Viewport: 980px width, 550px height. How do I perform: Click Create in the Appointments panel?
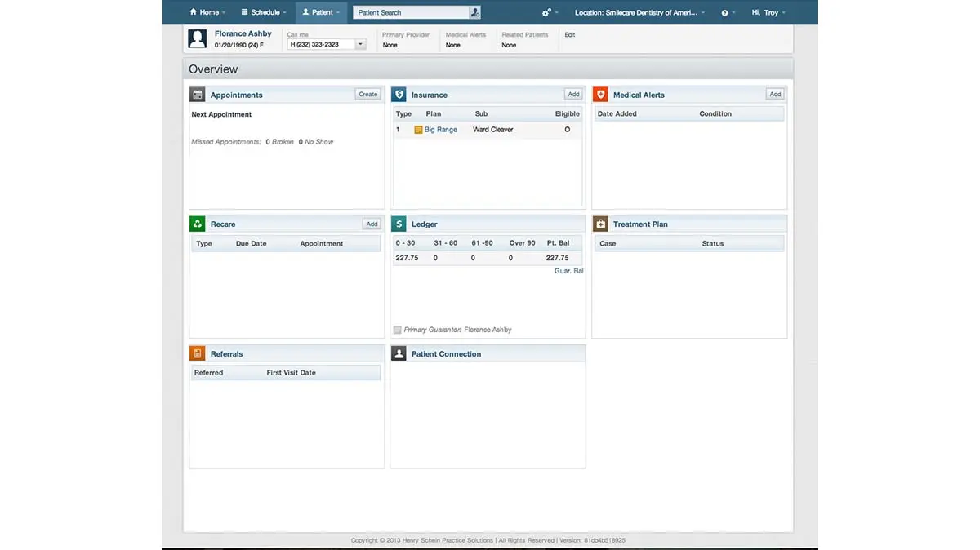(x=367, y=94)
